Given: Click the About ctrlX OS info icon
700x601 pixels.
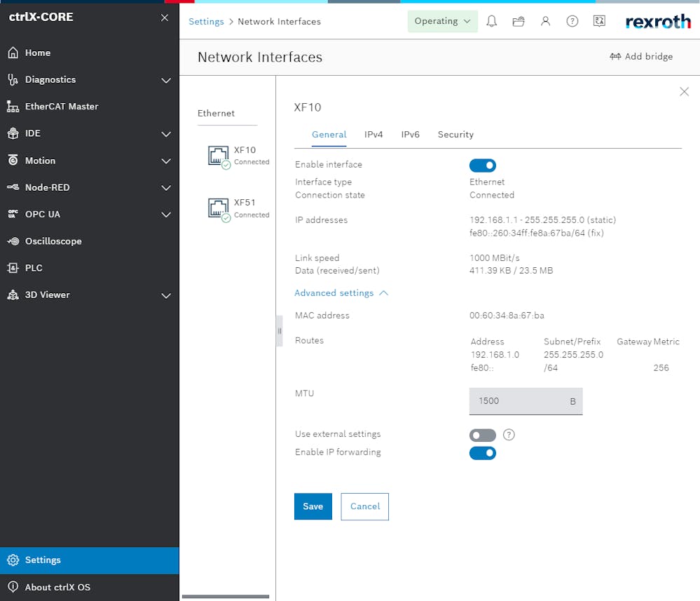Looking at the screenshot, I should [13, 587].
